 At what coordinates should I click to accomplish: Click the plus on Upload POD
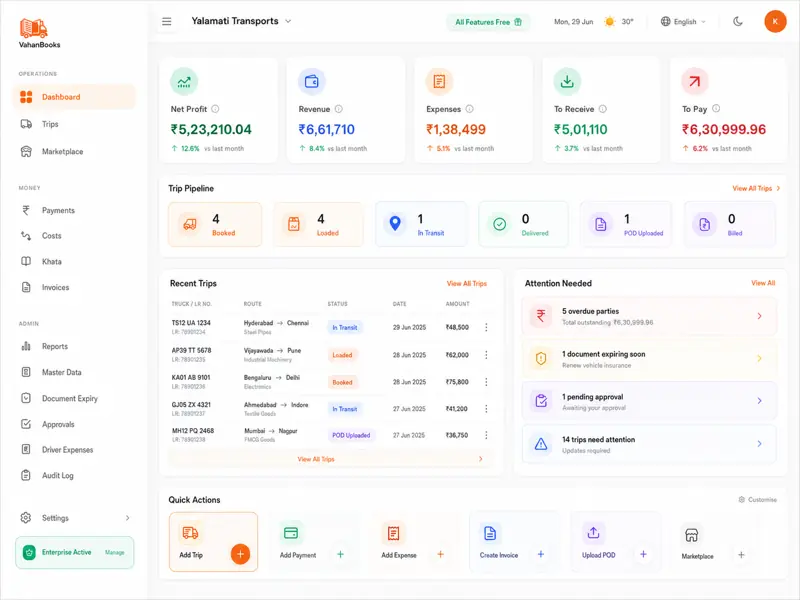click(x=643, y=554)
